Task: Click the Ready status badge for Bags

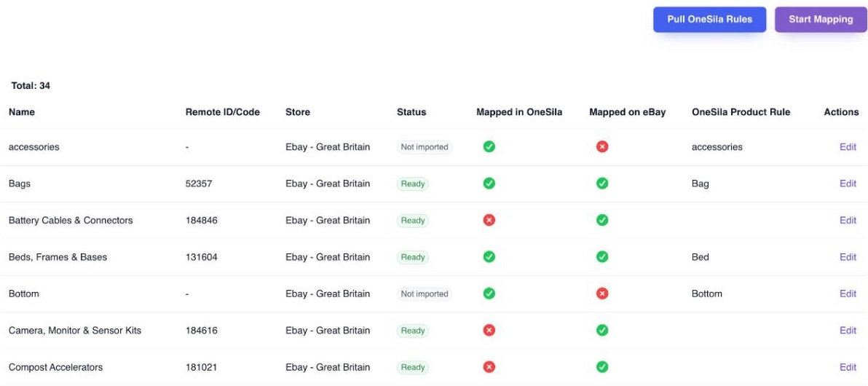Action: coord(412,184)
